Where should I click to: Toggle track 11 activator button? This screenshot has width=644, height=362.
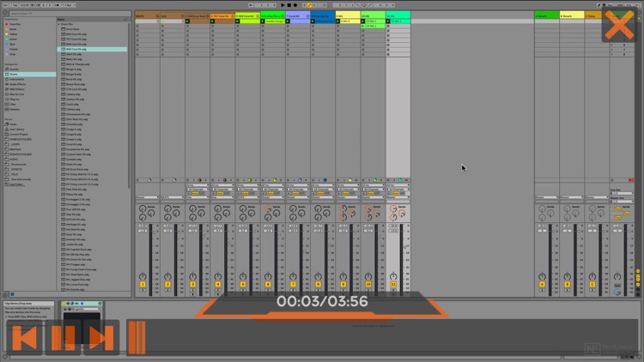click(393, 284)
